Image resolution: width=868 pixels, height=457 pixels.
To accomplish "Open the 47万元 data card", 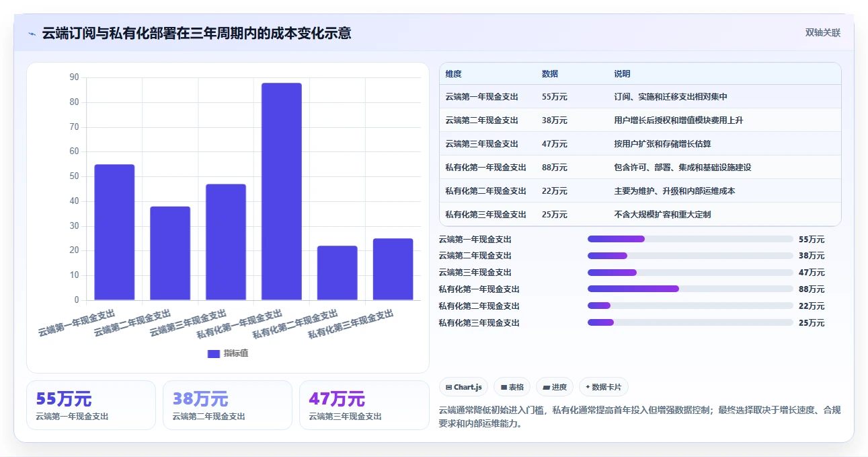I will pos(364,405).
